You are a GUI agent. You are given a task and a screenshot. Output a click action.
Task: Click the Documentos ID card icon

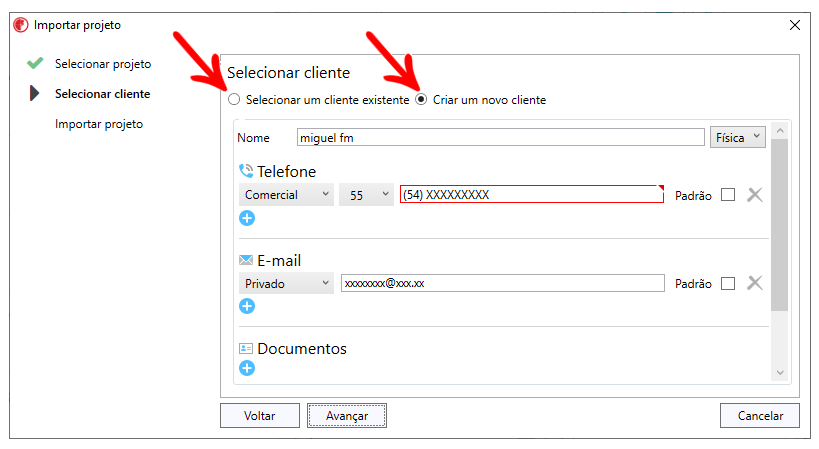point(246,348)
